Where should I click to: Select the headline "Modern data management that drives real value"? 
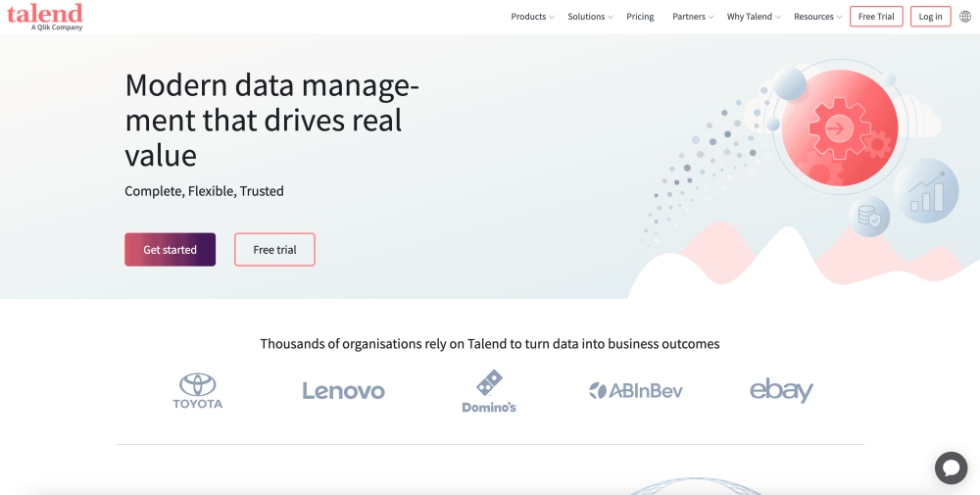271,120
